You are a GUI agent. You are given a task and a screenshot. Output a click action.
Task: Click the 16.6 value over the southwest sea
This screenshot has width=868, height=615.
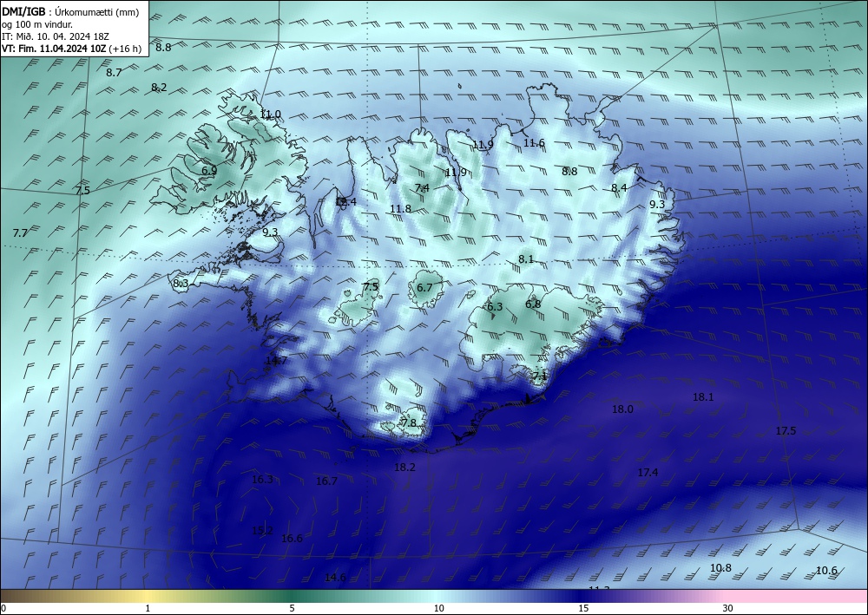[x=292, y=539]
